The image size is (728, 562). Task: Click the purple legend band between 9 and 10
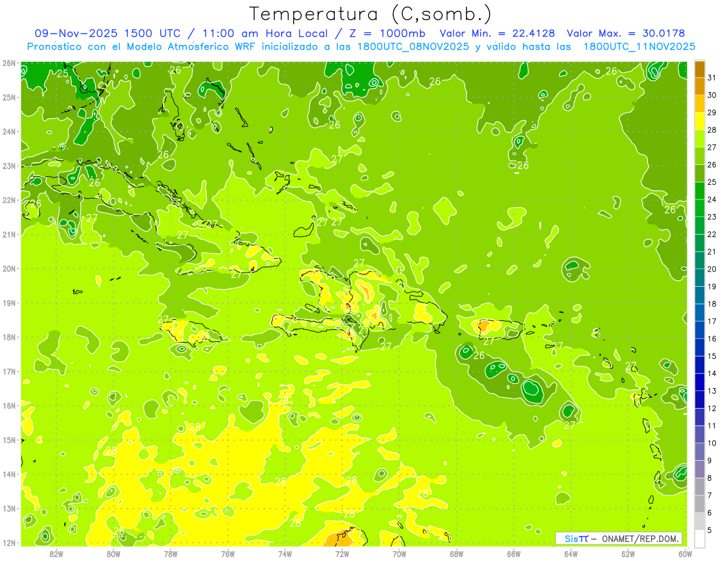(699, 452)
